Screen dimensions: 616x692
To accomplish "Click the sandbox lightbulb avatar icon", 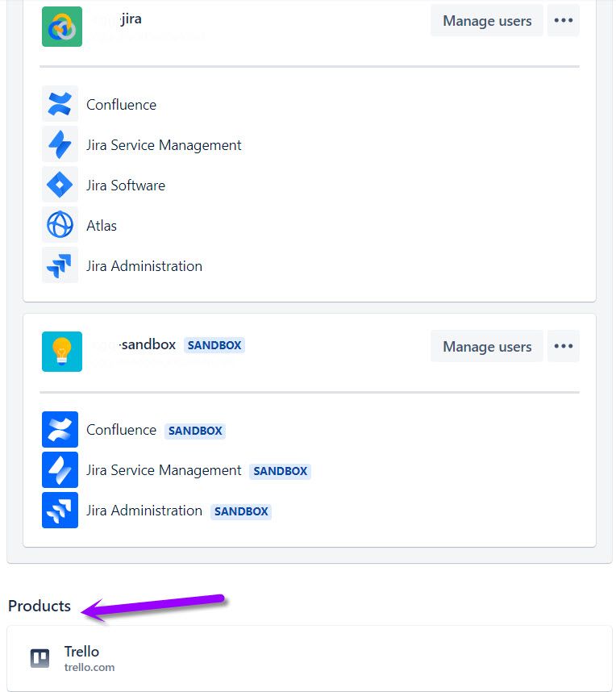I will [62, 352].
